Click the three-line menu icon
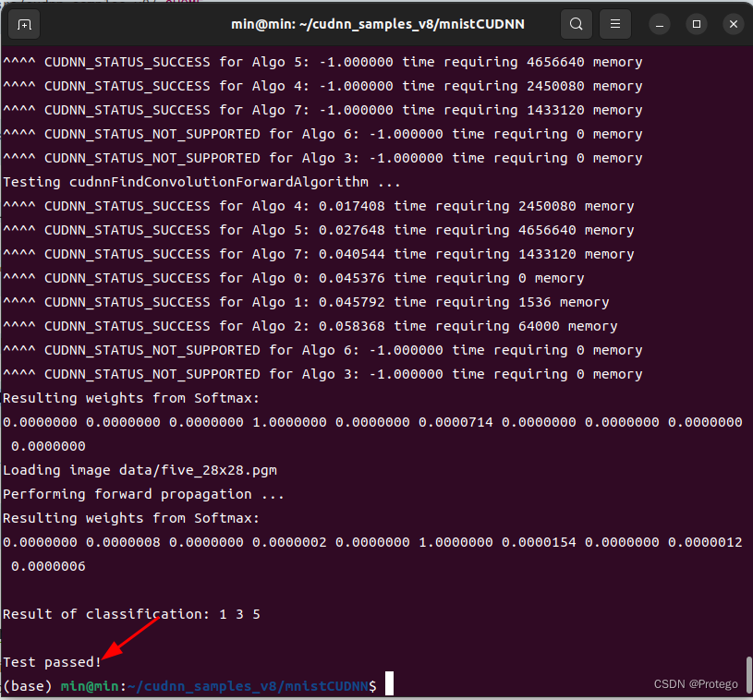The width and height of the screenshot is (753, 700). click(x=614, y=23)
